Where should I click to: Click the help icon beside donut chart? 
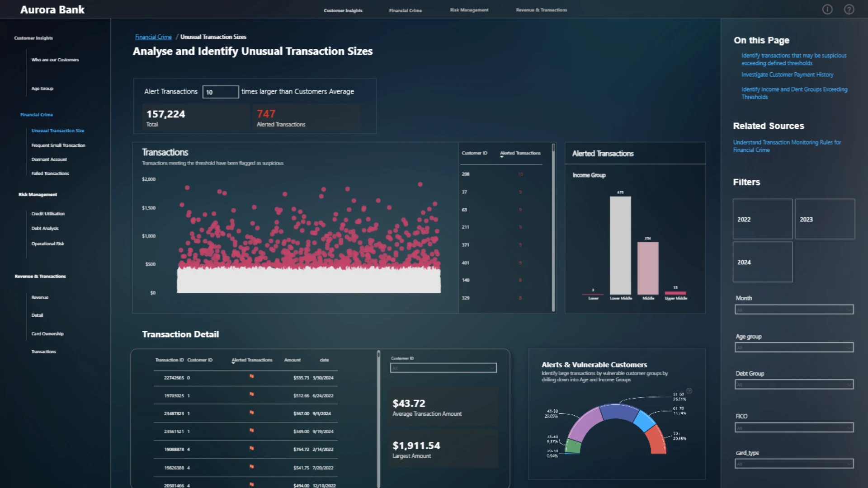point(689,391)
